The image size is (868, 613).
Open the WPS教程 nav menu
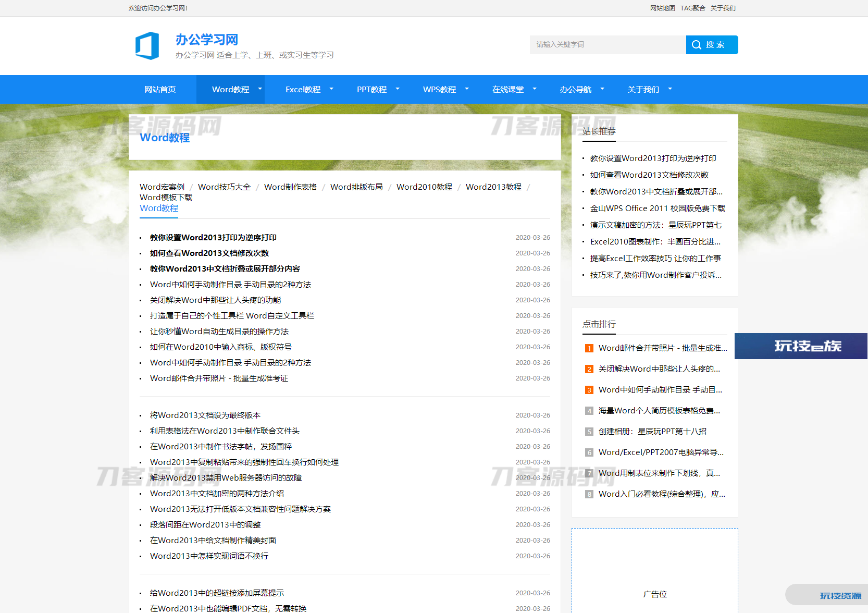[439, 89]
